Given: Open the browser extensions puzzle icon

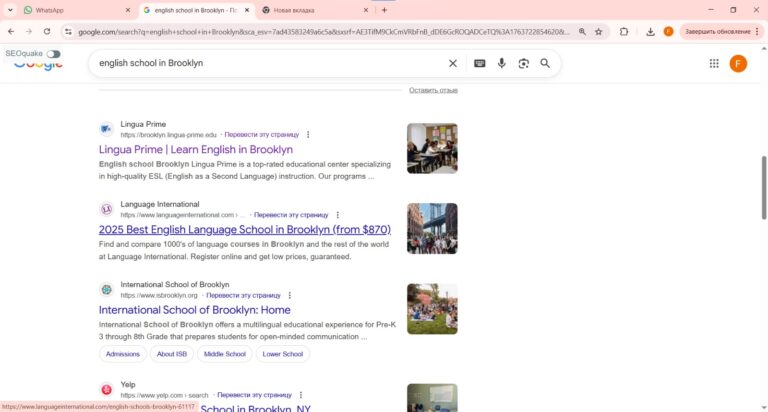Looking at the screenshot, I should pyautogui.click(x=624, y=31).
